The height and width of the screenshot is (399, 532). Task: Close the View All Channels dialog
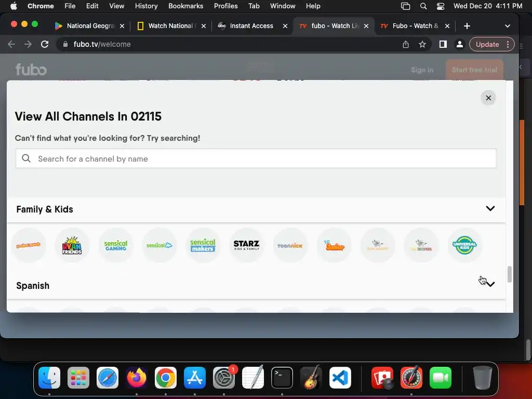click(488, 98)
